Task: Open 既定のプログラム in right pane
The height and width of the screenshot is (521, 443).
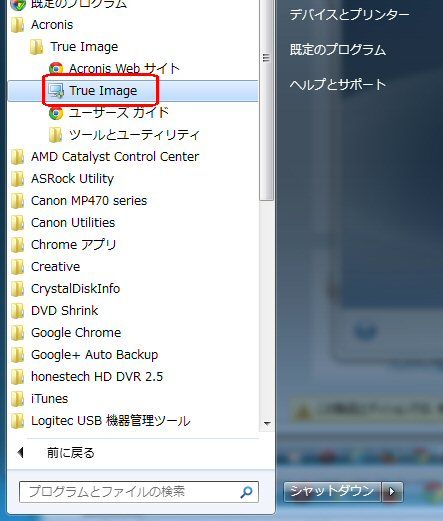Action: pos(338,50)
